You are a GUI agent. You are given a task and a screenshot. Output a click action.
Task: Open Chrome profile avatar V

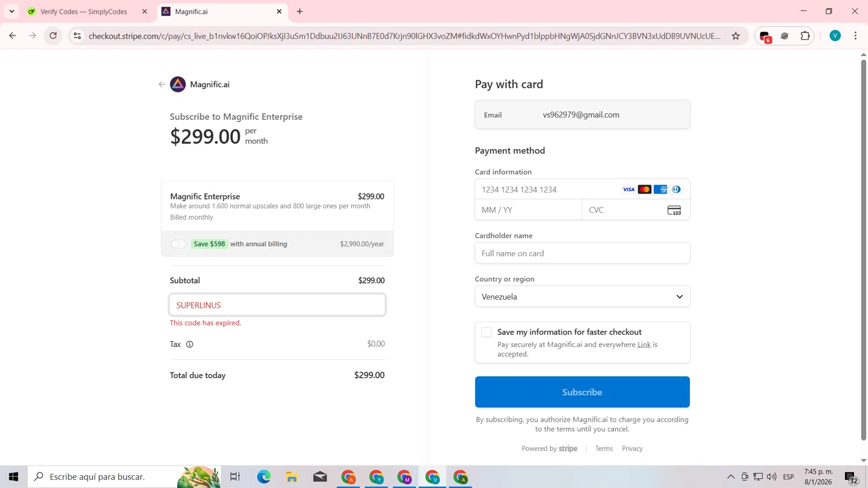(835, 36)
